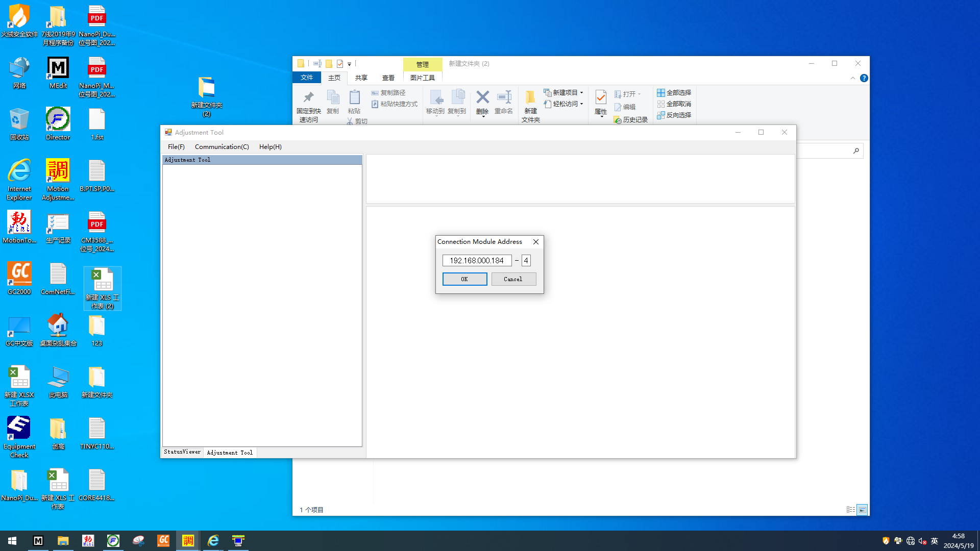The image size is (980, 551).
Task: Click MEdit icon in the taskbar
Action: (38, 541)
